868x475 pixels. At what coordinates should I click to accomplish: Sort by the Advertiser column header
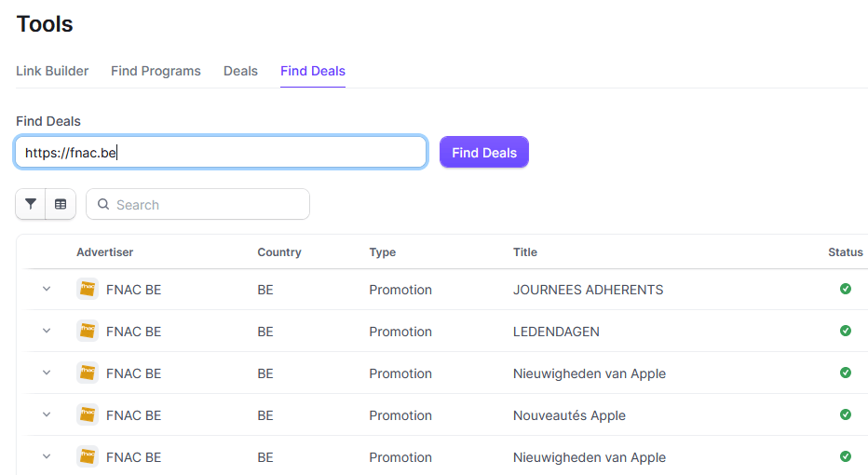click(104, 252)
